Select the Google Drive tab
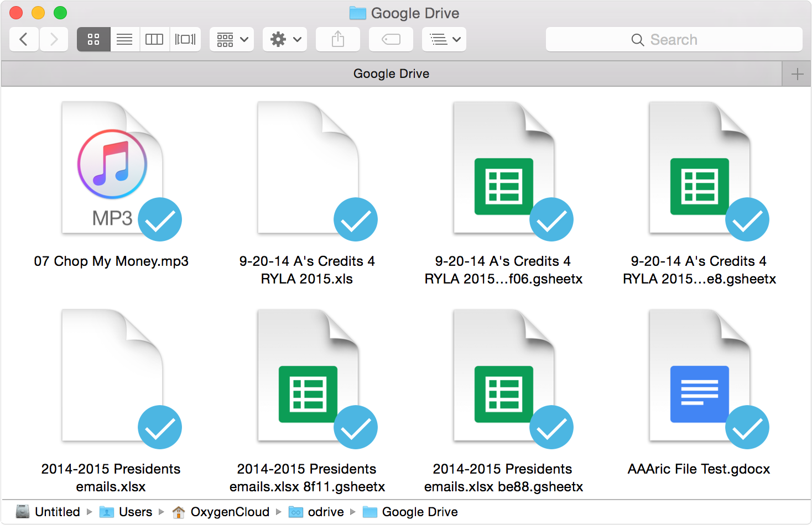812x525 pixels. (x=392, y=73)
